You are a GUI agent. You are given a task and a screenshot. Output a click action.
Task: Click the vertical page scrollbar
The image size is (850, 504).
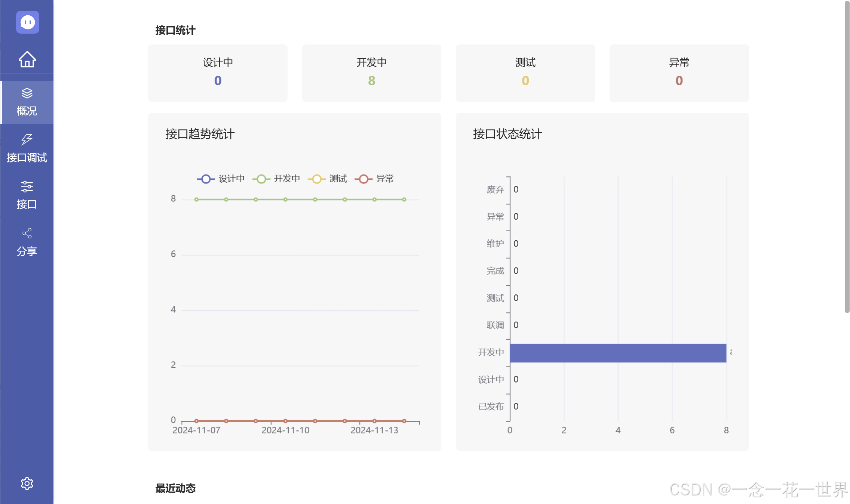pos(847,157)
